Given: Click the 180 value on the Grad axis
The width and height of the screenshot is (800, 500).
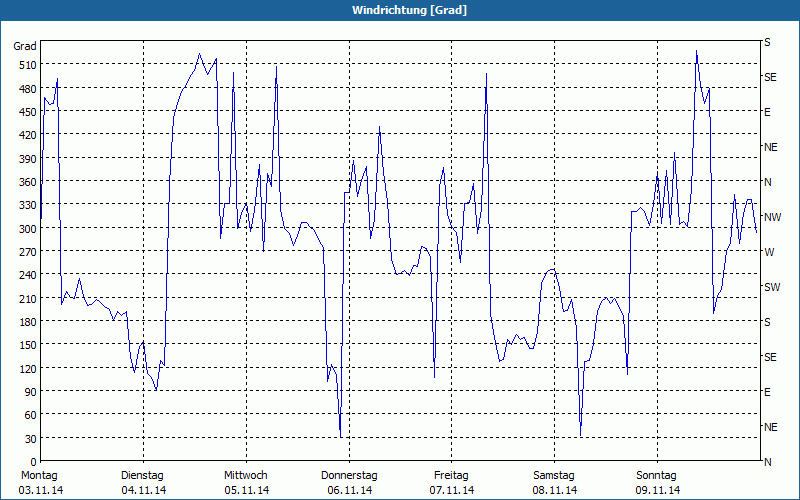Looking at the screenshot, I should point(28,322).
